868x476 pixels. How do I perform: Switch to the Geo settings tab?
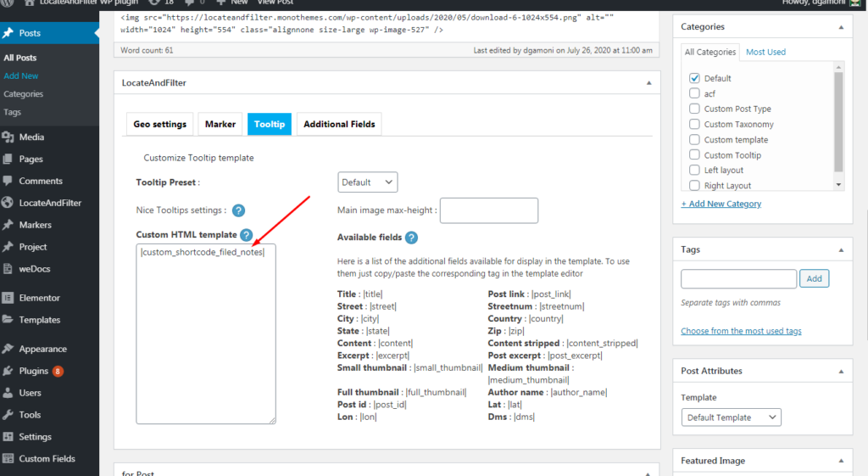pyautogui.click(x=159, y=124)
